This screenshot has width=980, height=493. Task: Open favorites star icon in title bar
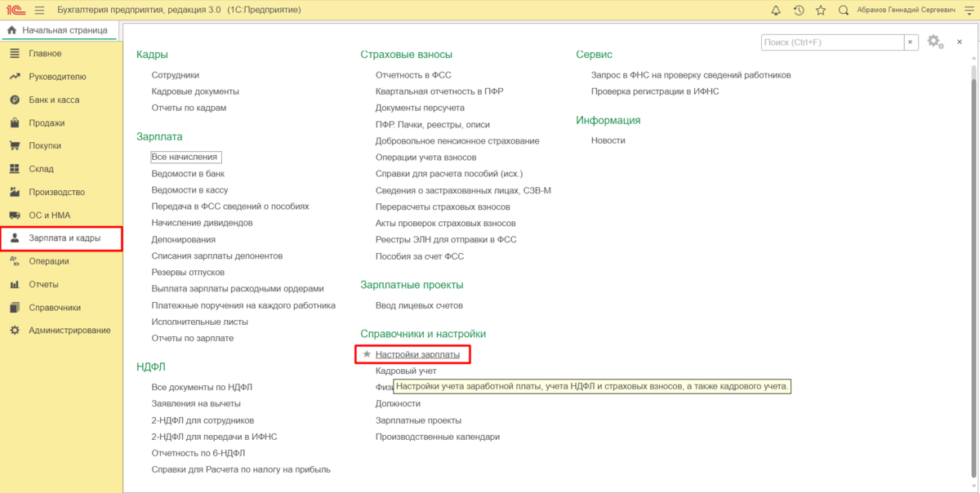[821, 11]
